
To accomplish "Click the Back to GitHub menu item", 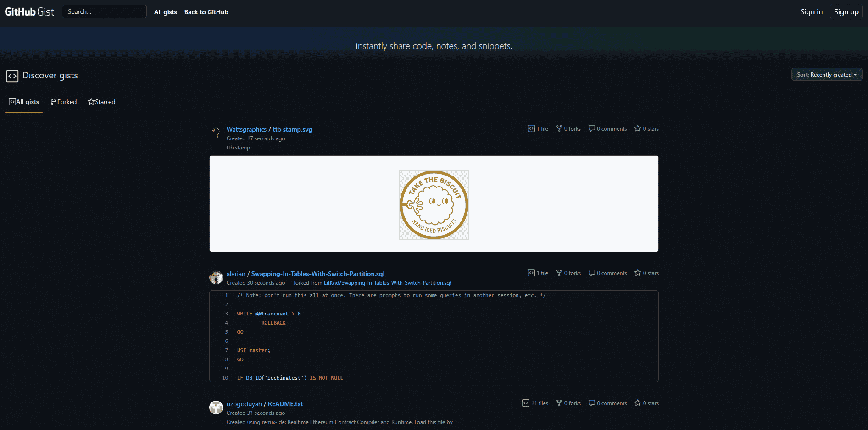I will click(x=206, y=12).
